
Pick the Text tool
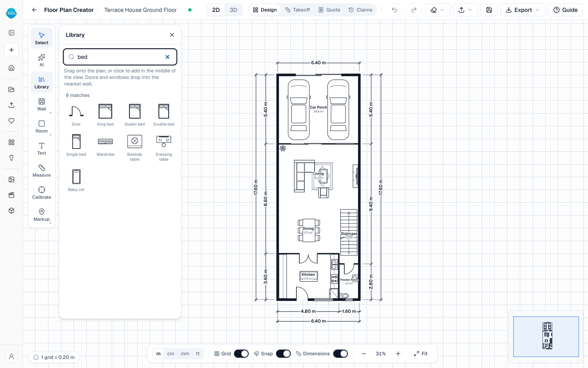click(42, 149)
